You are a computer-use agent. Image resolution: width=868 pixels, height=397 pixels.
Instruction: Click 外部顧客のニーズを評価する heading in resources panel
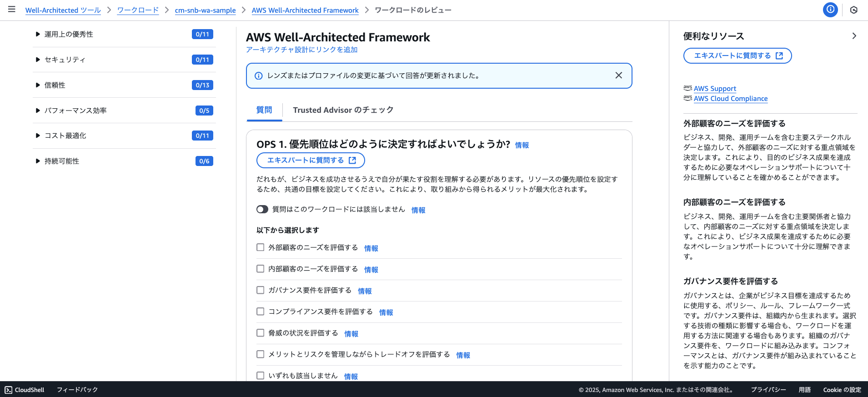(x=734, y=123)
